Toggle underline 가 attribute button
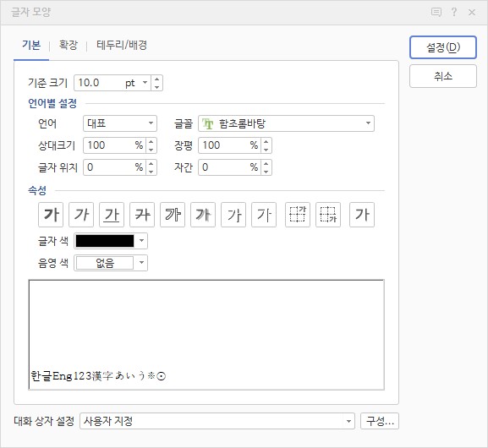Screen dimensions: 488x448 [112, 215]
